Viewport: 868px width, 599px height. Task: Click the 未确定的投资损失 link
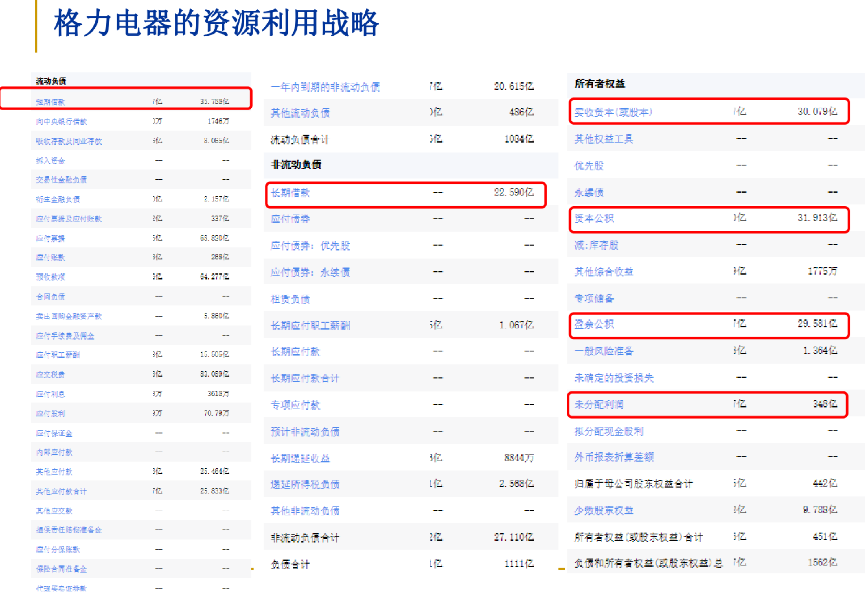(614, 378)
